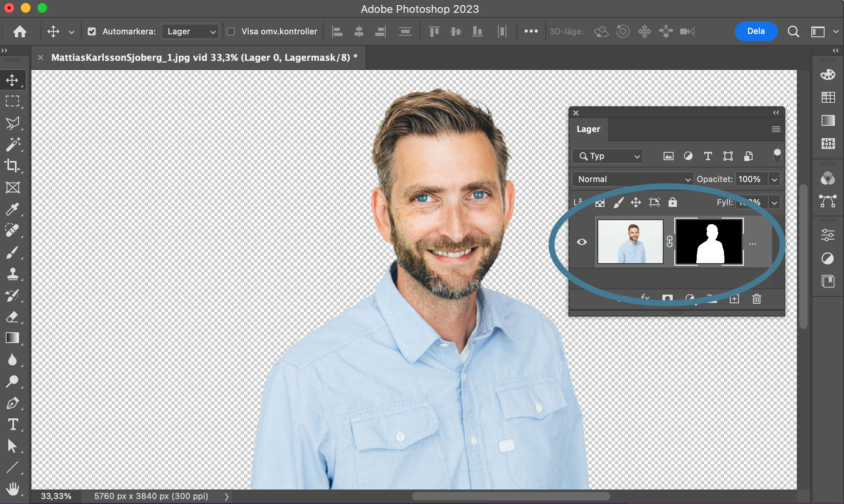Select the Polygonal Lasso tool

point(12,123)
